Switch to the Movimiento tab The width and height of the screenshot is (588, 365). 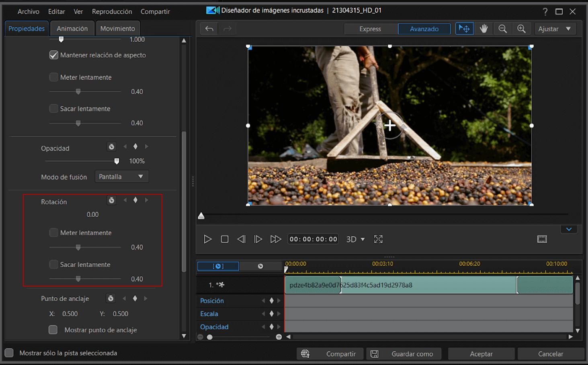[x=118, y=28]
